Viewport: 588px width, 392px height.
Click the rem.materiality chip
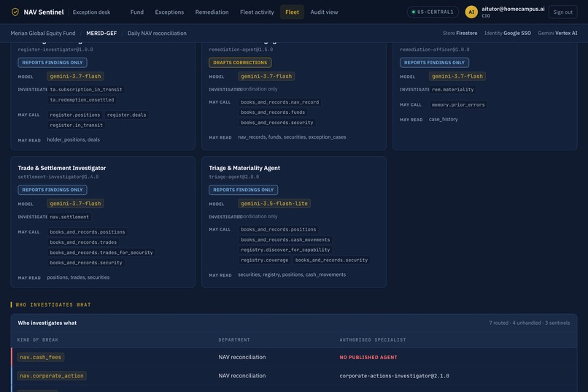point(452,90)
